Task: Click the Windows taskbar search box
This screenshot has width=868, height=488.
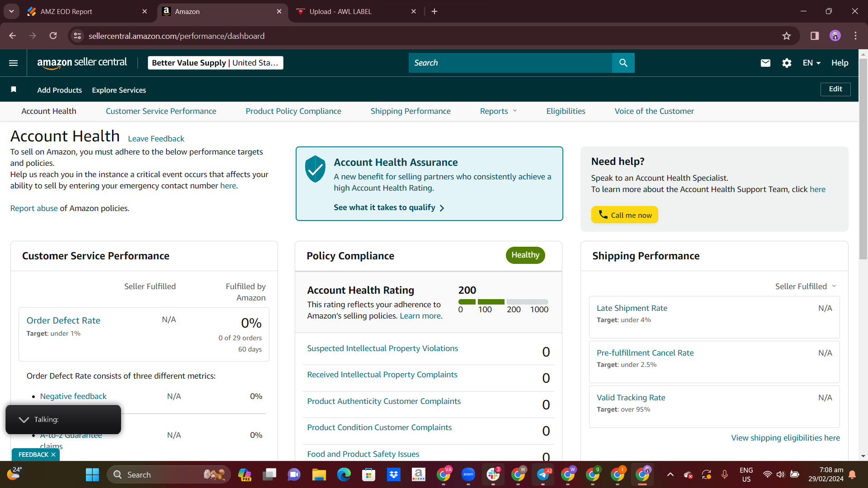Action: coord(169,474)
